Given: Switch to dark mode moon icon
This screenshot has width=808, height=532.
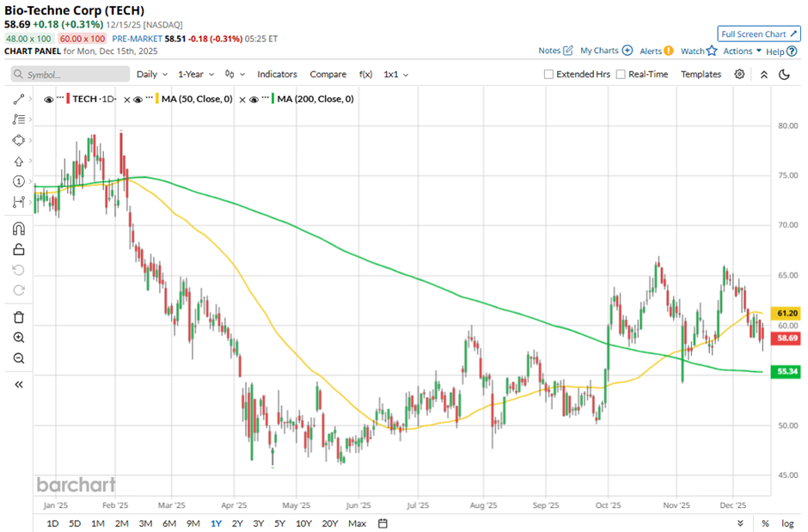Looking at the screenshot, I should click(784, 75).
